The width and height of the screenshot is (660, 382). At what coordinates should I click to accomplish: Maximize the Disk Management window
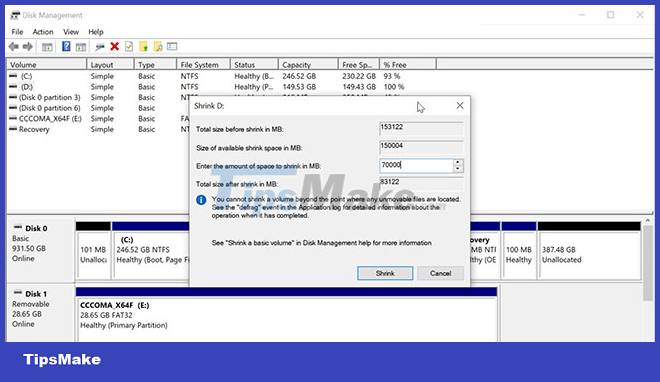610,15
